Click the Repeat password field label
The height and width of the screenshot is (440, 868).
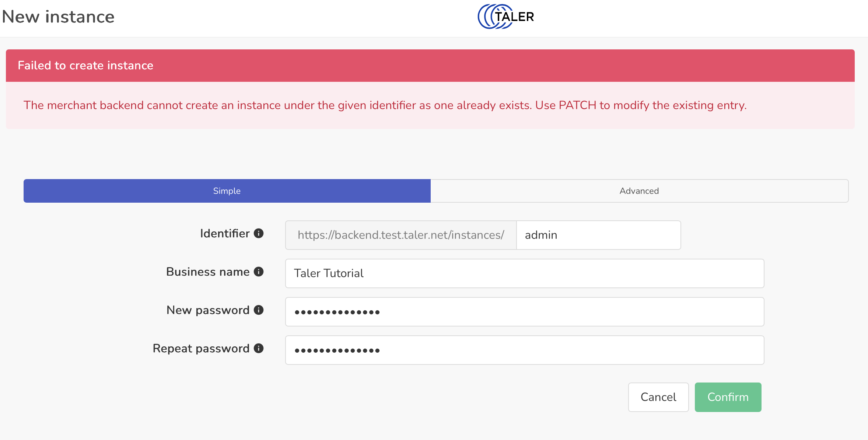click(201, 348)
